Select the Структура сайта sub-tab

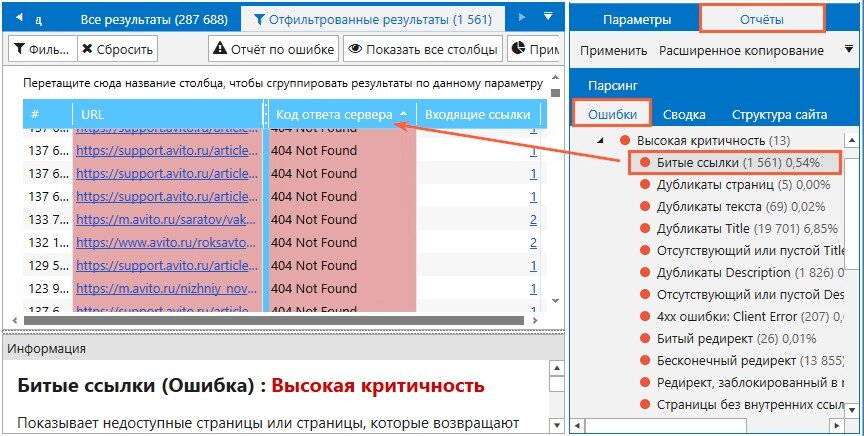coord(779,115)
